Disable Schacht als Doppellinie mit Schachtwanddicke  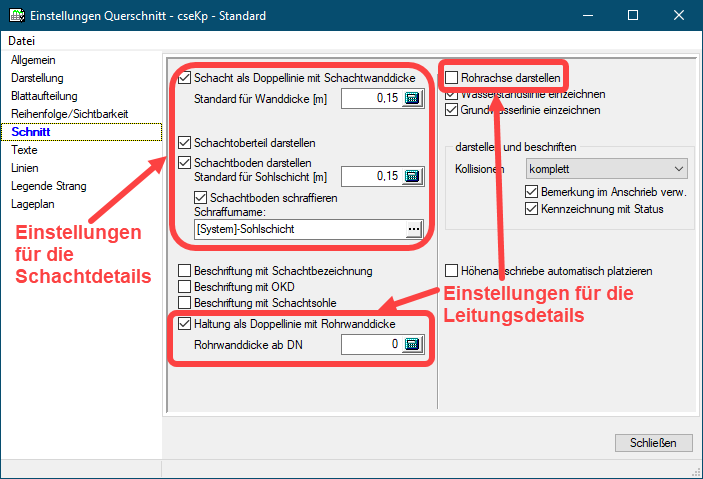pyautogui.click(x=184, y=77)
